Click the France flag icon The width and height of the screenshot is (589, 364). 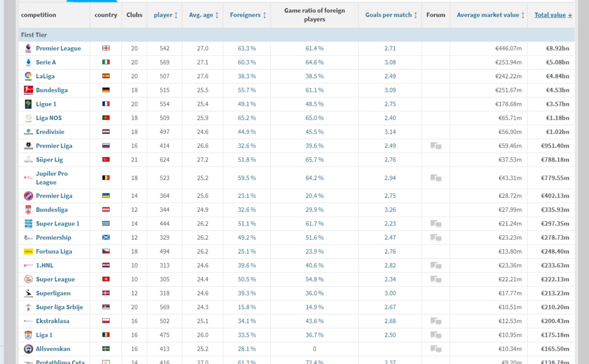point(106,104)
